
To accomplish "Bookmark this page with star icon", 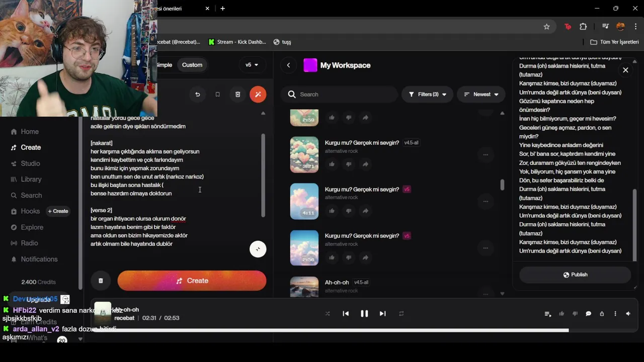I will 546,27.
